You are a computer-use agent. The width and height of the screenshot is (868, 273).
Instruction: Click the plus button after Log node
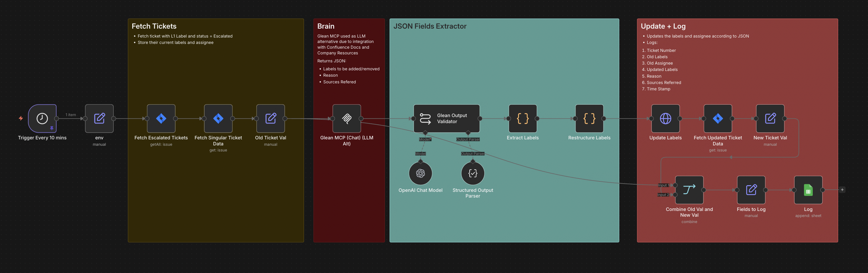click(842, 190)
